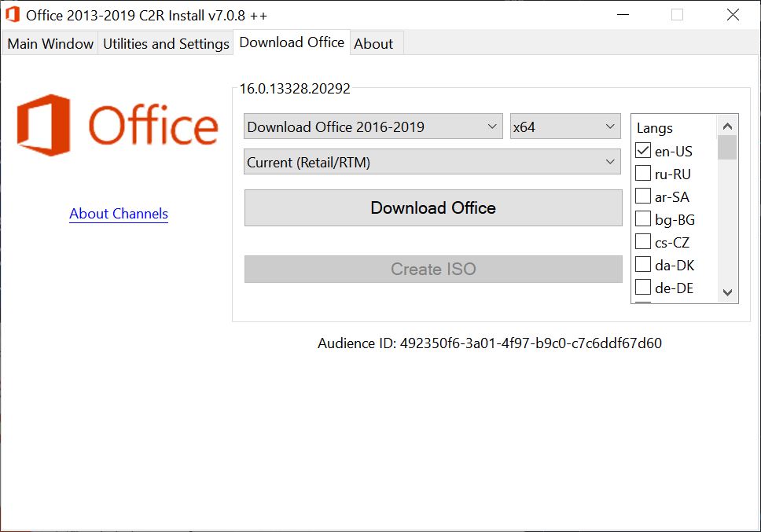The height and width of the screenshot is (532, 761).
Task: Open the Current (Retail/RTM) channel dropdown
Action: [x=432, y=162]
